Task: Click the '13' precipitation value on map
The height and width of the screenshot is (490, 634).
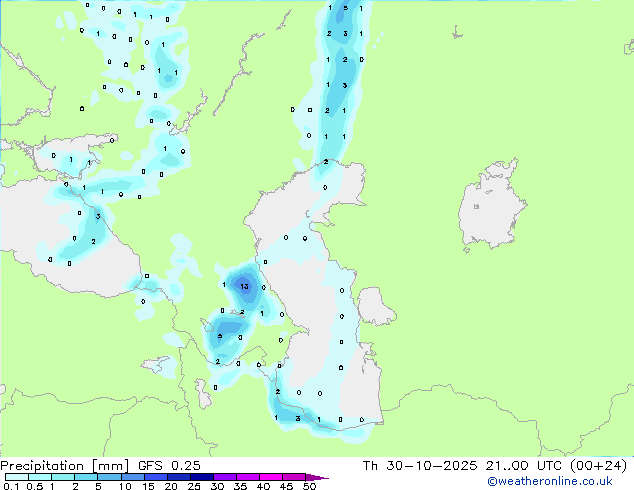Action: (244, 287)
